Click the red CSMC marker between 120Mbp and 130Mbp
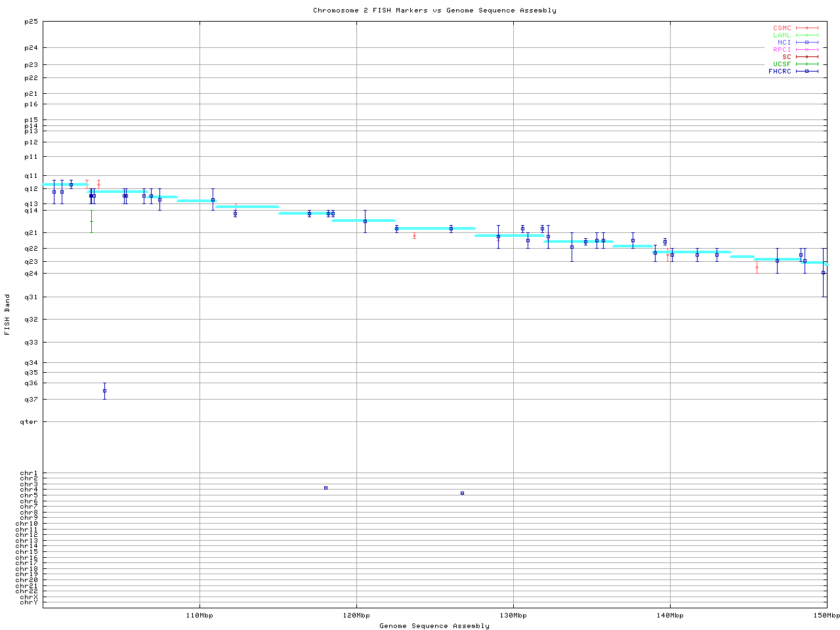840x630 pixels. coord(414,236)
